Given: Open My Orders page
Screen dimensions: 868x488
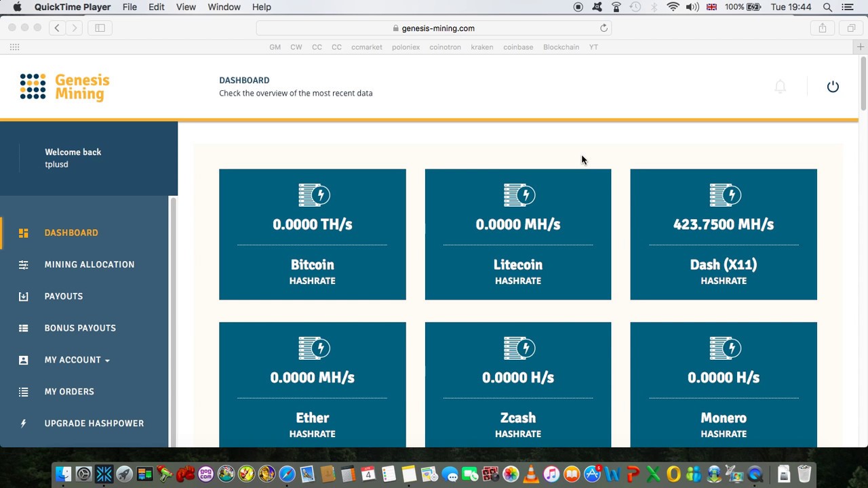Looking at the screenshot, I should pyautogui.click(x=69, y=392).
